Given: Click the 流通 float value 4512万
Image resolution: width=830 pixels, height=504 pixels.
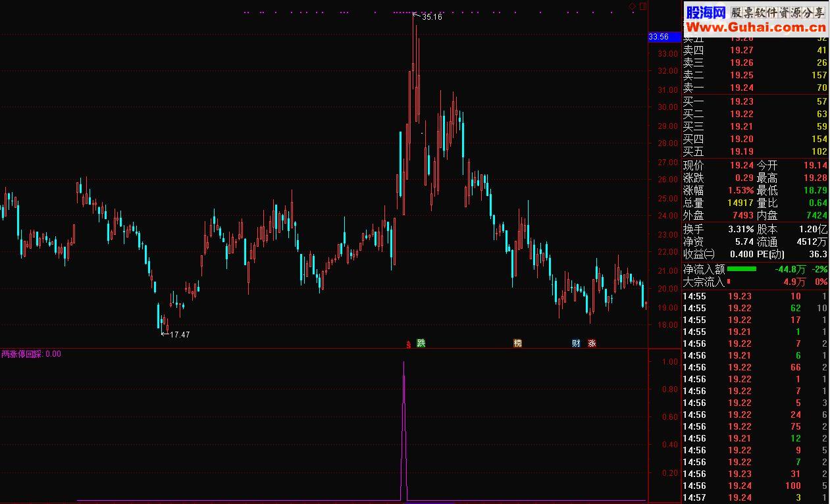Looking at the screenshot, I should click(812, 241).
